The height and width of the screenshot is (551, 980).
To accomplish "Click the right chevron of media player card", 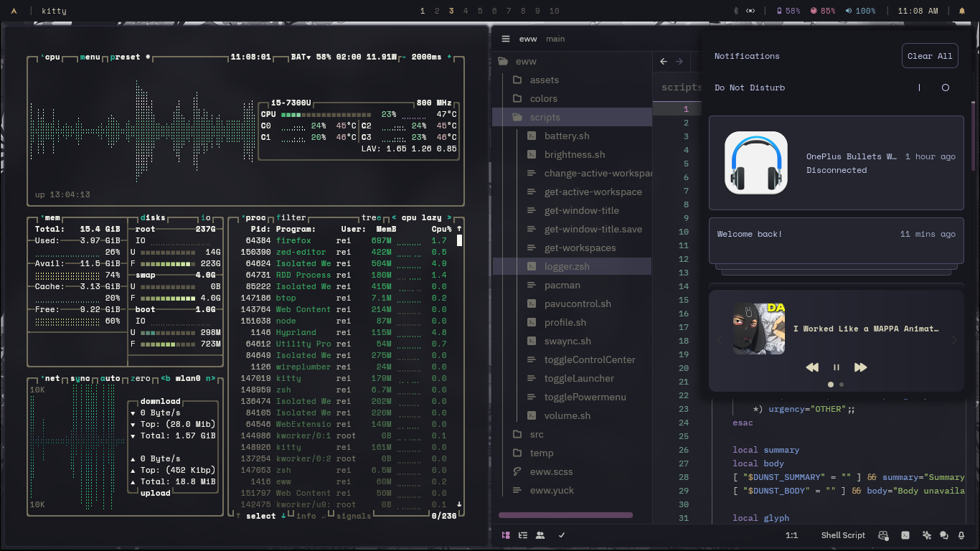I will tap(954, 340).
